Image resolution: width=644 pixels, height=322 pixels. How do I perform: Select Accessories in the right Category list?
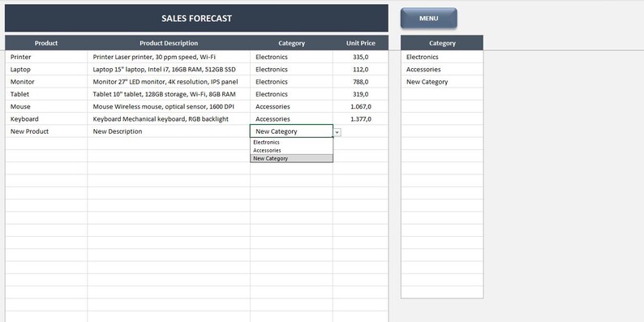[442, 70]
